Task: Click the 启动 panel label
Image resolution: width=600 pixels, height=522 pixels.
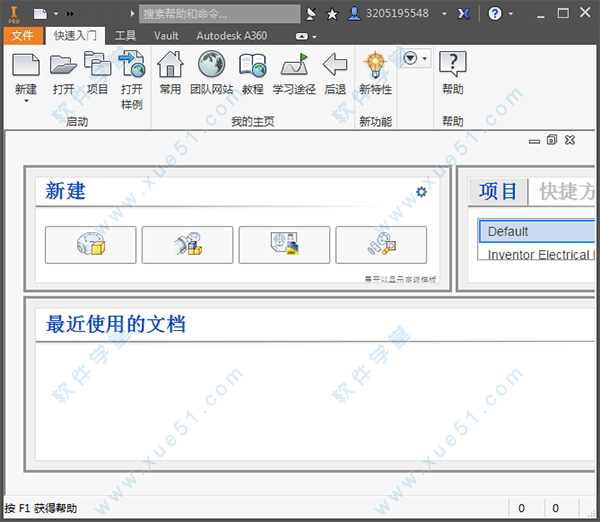Action: click(77, 122)
